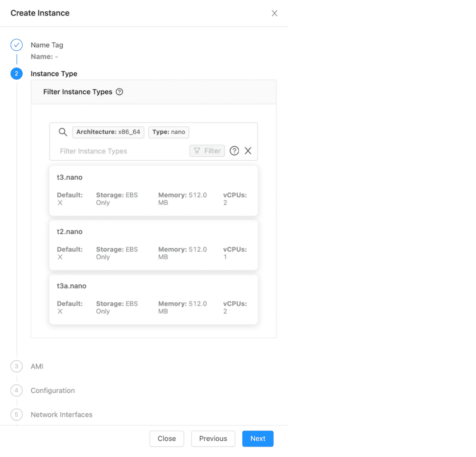Click the search magnifier icon
The width and height of the screenshot is (476, 457).
tap(63, 132)
